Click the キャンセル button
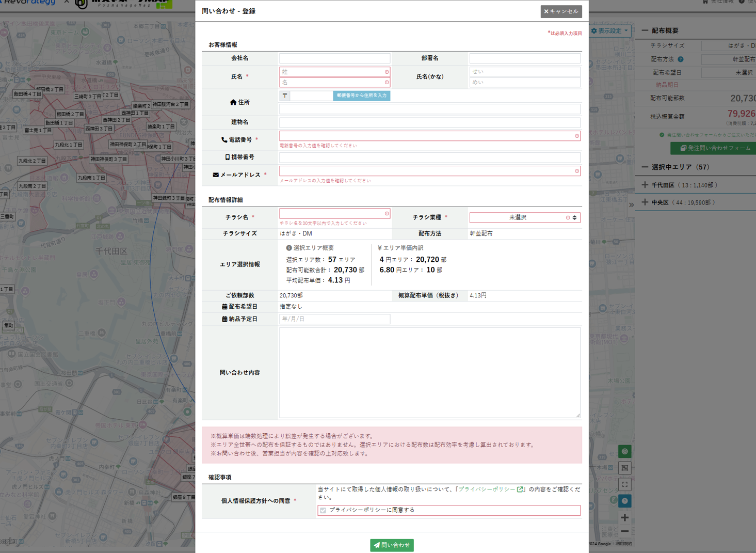756x553 pixels. tap(561, 11)
